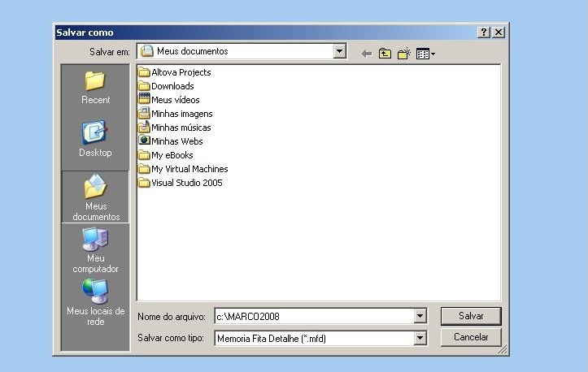The height and width of the screenshot is (372, 588).
Task: Click the Salvar button
Action: point(471,316)
